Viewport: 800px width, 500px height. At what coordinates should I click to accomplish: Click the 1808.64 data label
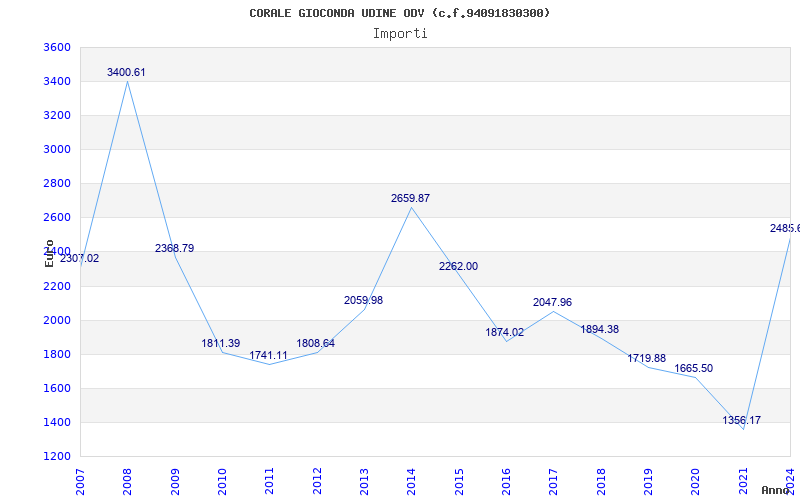pos(316,343)
